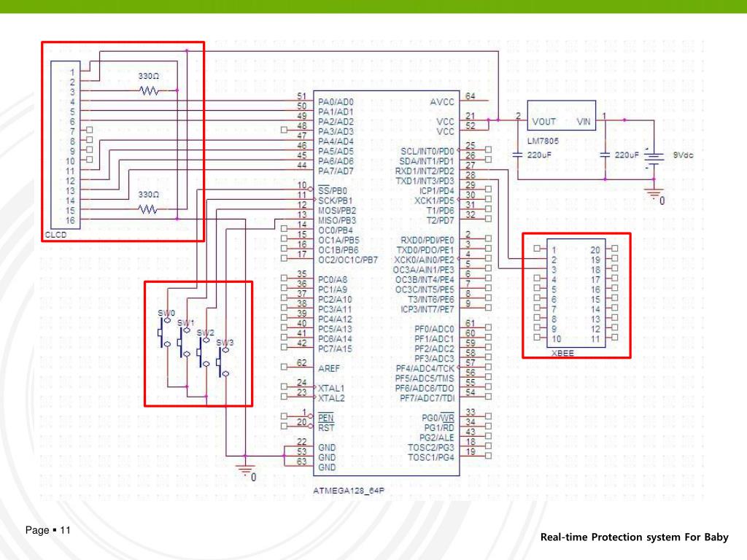Click the RXD1/INT2/PD2 pin label

(425, 171)
